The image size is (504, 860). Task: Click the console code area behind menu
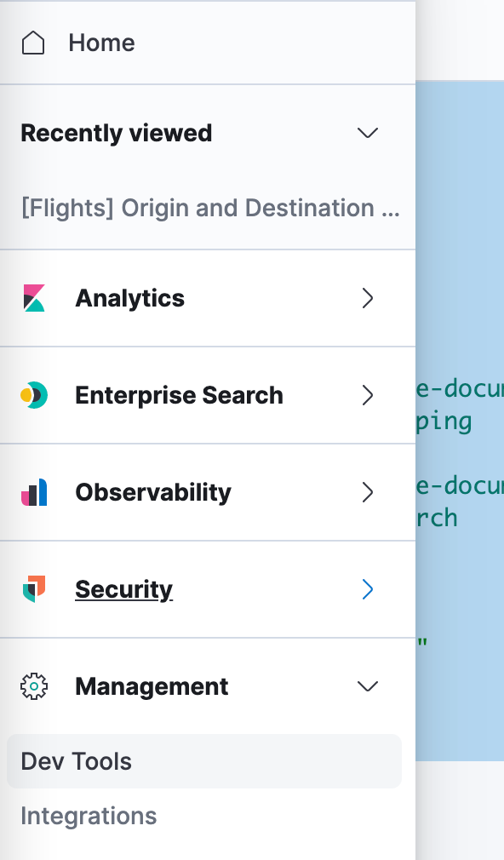click(x=460, y=421)
